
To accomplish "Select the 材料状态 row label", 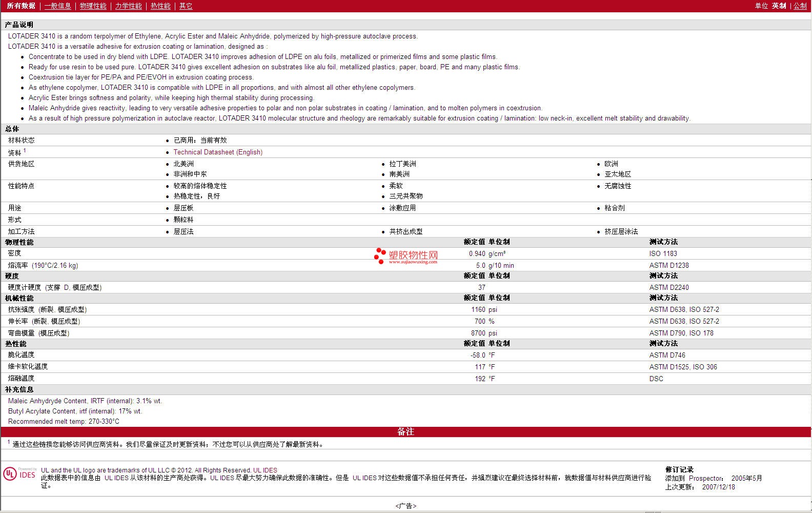I will tap(22, 140).
